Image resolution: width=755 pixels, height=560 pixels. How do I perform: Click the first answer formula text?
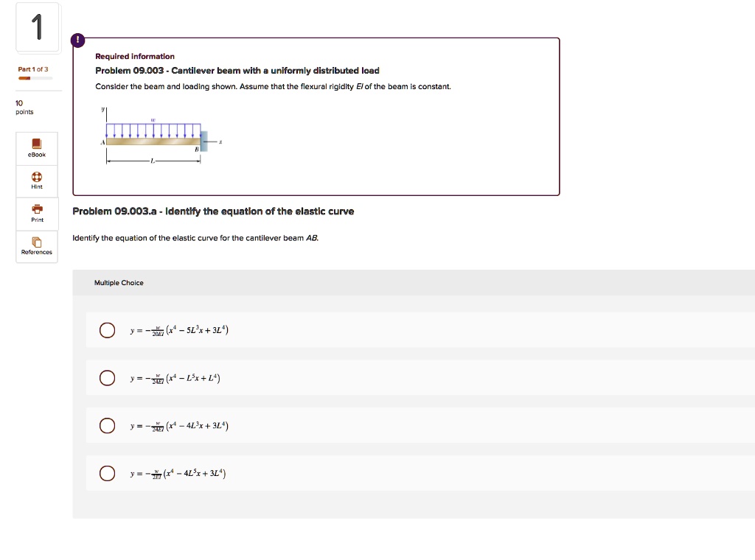(x=179, y=330)
